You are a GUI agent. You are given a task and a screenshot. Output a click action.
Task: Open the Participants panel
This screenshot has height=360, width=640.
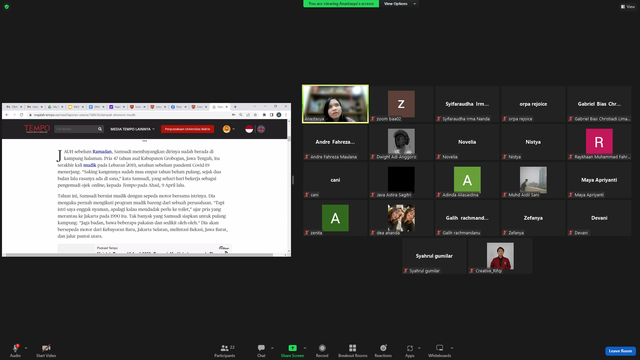point(225,350)
